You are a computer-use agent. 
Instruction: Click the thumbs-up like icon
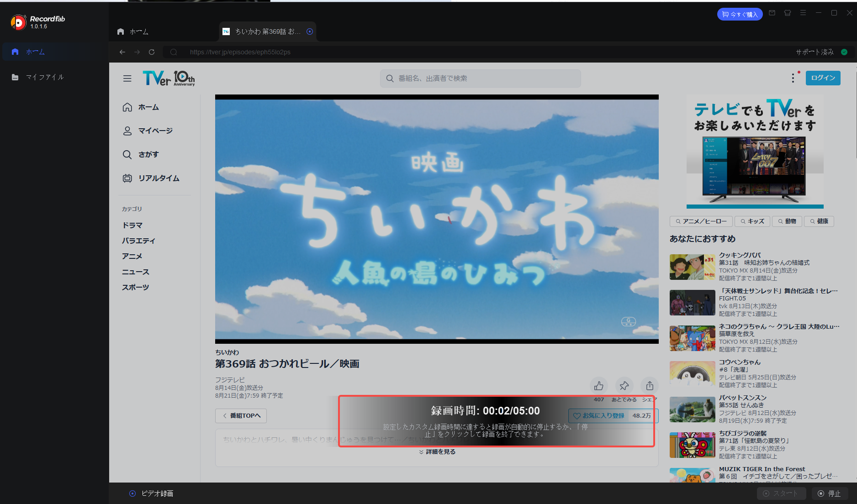pos(599,386)
